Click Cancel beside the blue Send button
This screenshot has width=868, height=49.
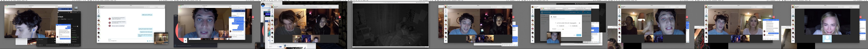[575, 35]
